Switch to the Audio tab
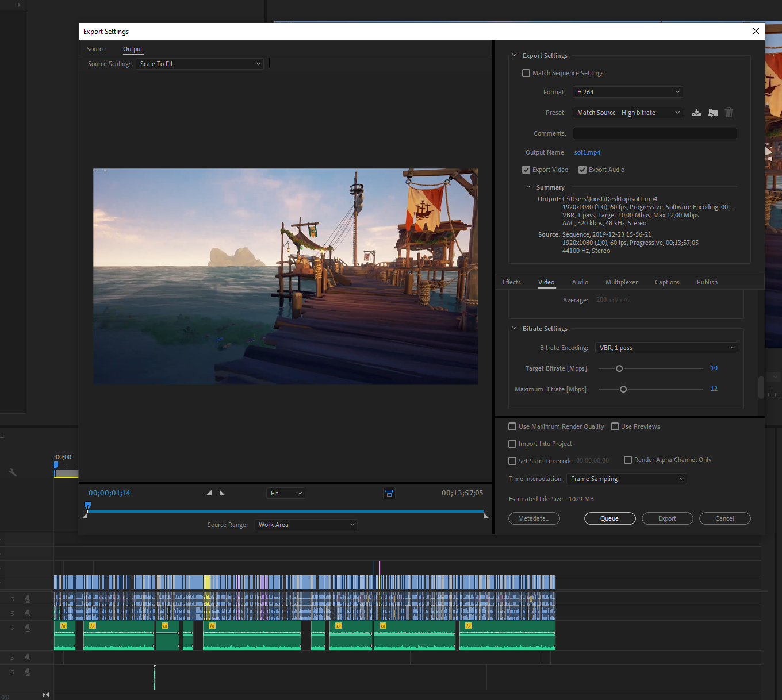 click(x=580, y=282)
